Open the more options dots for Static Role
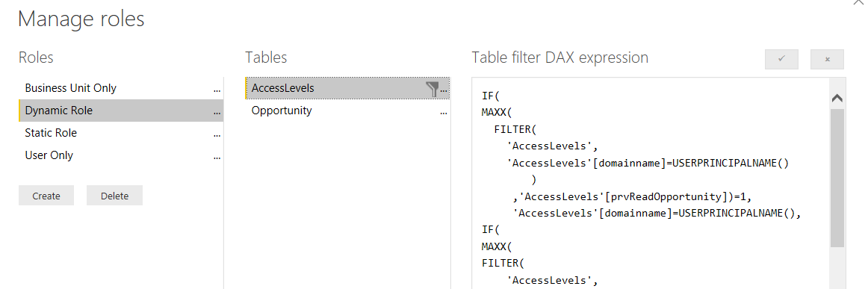 point(217,134)
